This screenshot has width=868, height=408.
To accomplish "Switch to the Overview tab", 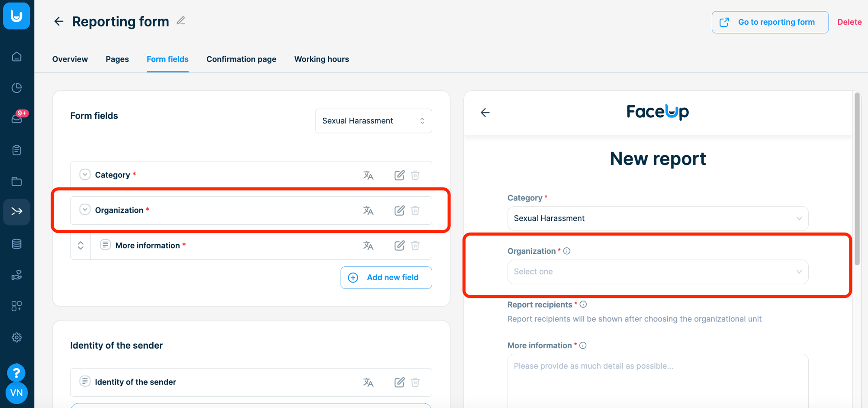I will click(x=70, y=59).
